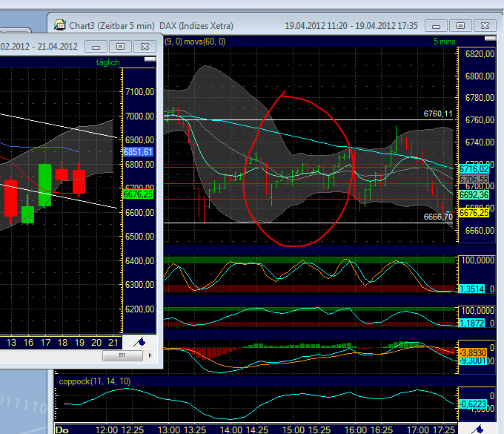
Task: Close the Chart3 DAX window
Action: [485, 26]
